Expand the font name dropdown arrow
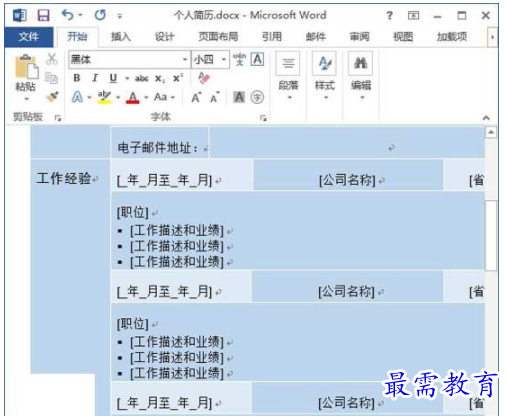Screen dimensions: 506x416 pos(185,60)
